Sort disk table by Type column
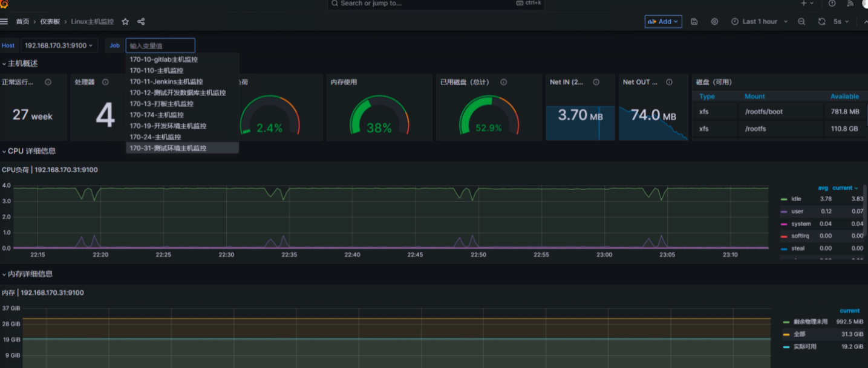The image size is (868, 368). (x=707, y=97)
